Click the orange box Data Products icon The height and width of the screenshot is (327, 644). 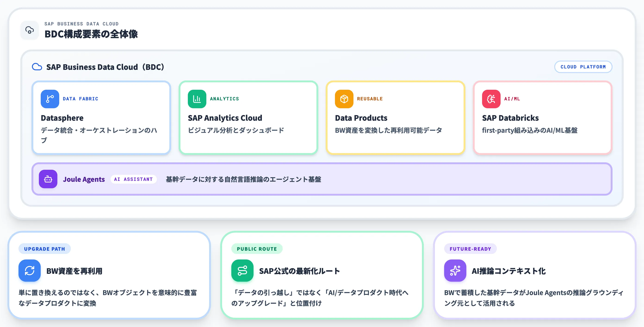pyautogui.click(x=344, y=99)
